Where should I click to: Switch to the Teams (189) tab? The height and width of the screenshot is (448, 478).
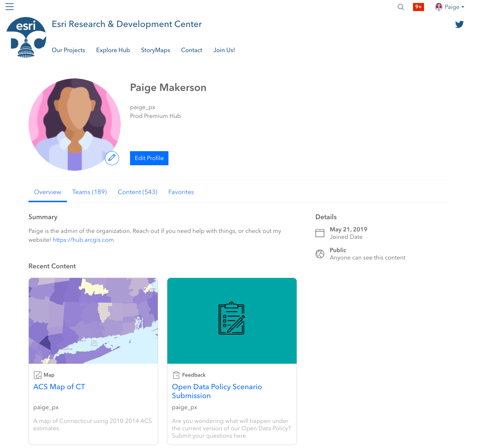point(89,192)
